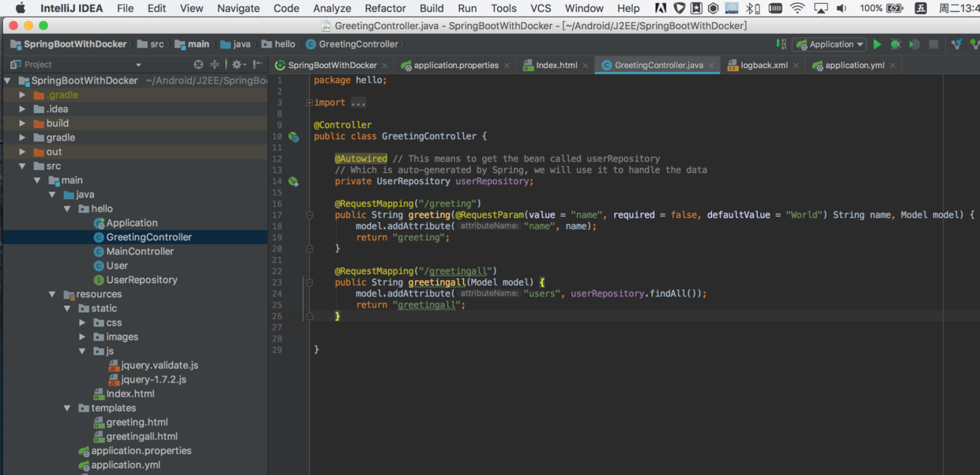Select the User class in project tree
Viewport: 980px width, 475px height.
click(x=117, y=266)
